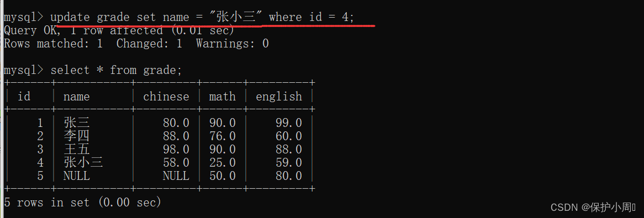Click the 'select * from grade;' command
The image size is (644, 218).
(x=116, y=70)
